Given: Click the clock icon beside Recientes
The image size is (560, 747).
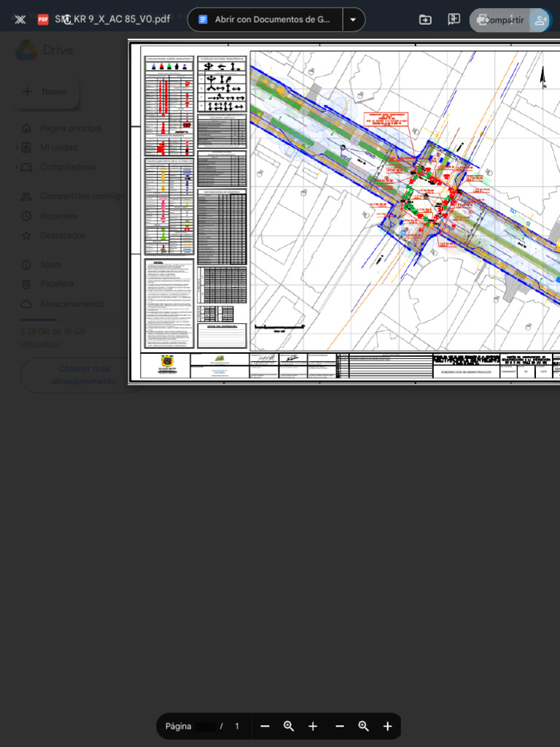Looking at the screenshot, I should pos(26,216).
